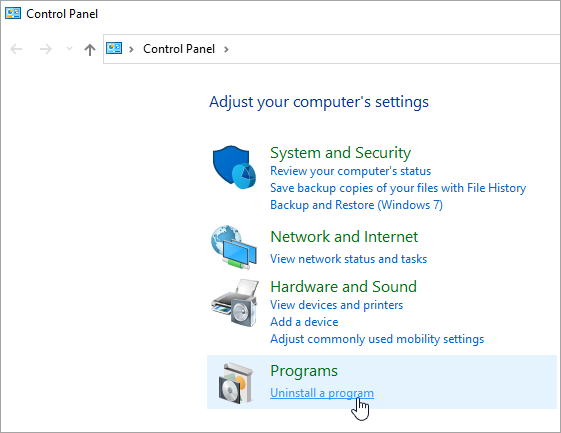This screenshot has width=561, height=433.
Task: Click the Control Panel icon in address bar
Action: click(x=114, y=48)
